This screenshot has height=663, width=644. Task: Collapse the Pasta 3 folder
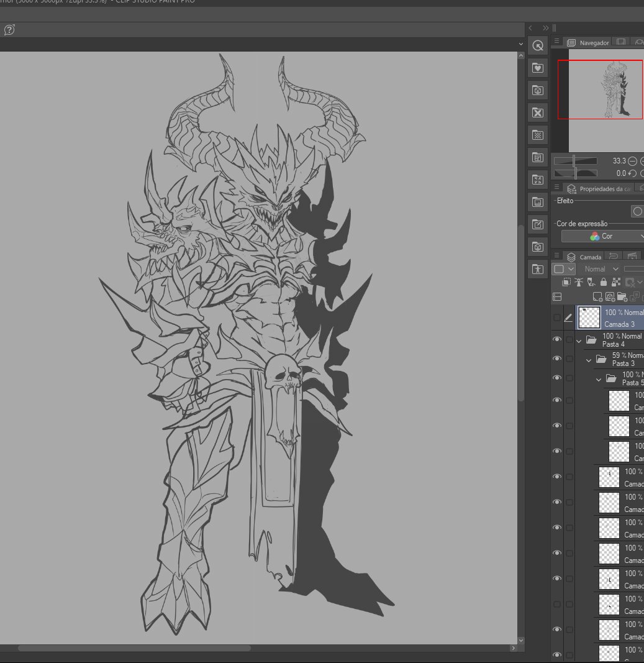point(589,360)
